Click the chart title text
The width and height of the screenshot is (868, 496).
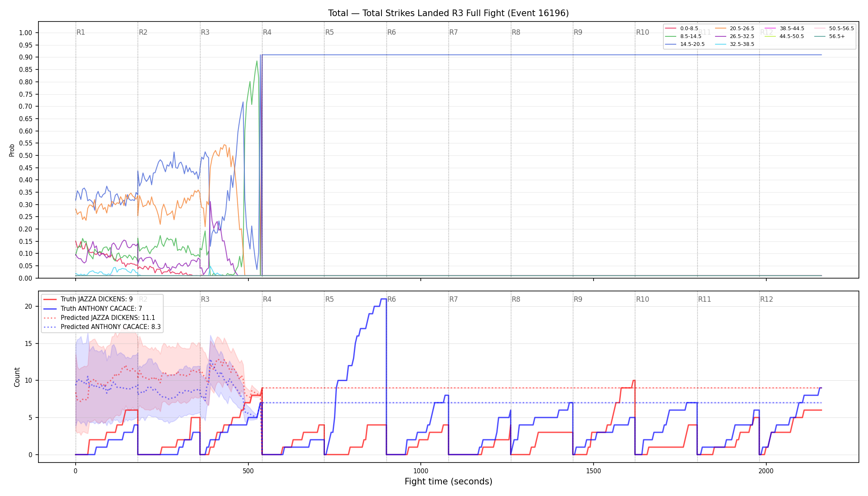448,13
